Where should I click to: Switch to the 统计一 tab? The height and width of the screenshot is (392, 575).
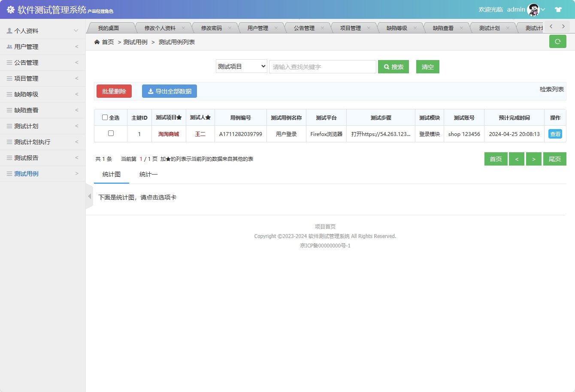148,174
